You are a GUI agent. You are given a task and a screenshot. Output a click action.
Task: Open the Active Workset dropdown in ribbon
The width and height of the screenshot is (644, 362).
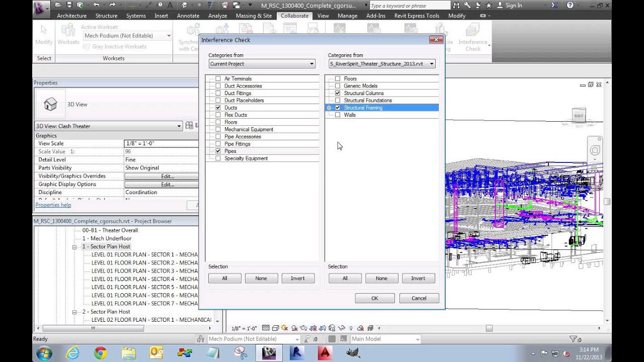coord(127,36)
